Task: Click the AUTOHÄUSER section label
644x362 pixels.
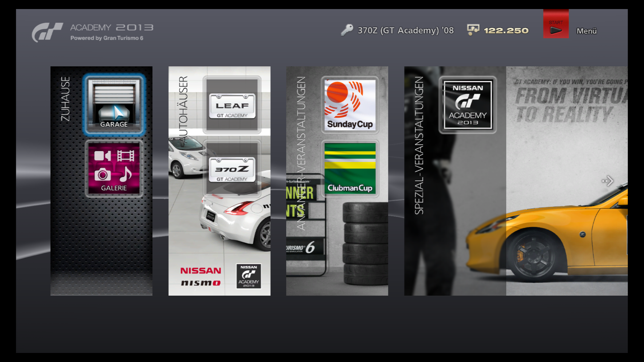Action: [183, 110]
